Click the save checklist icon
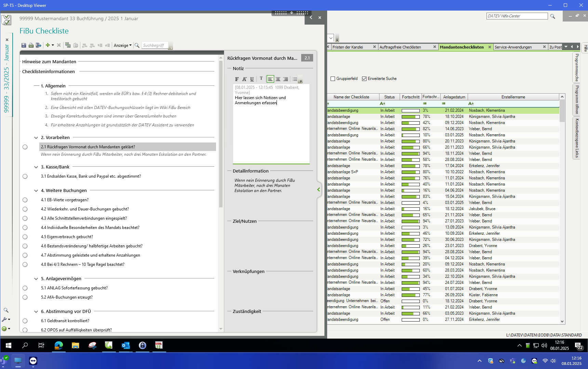Image resolution: width=588 pixels, height=369 pixels. 24,45
